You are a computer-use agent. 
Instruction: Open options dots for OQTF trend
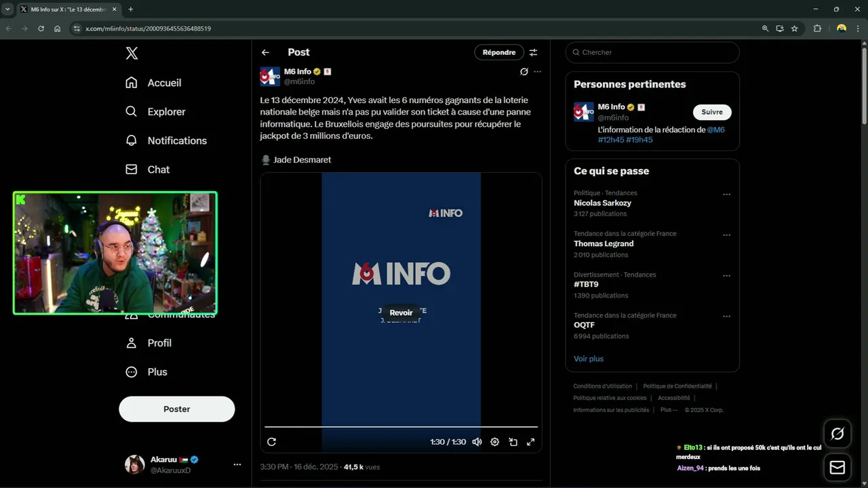click(726, 317)
